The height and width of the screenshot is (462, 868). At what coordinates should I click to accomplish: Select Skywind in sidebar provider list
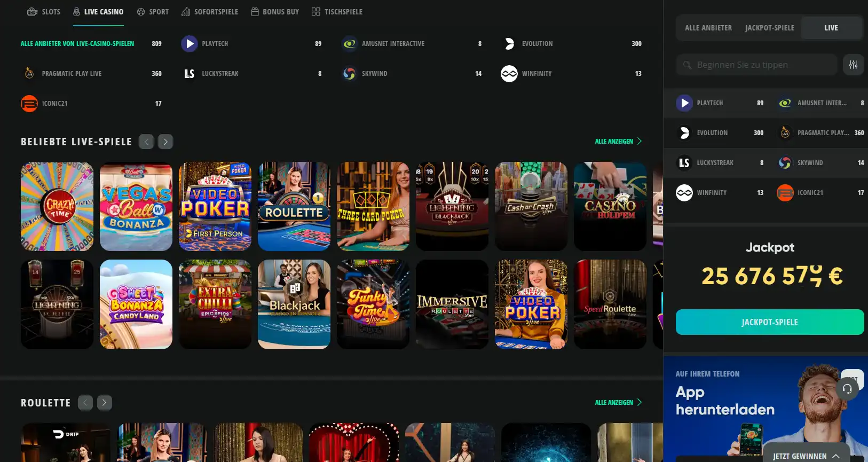821,163
